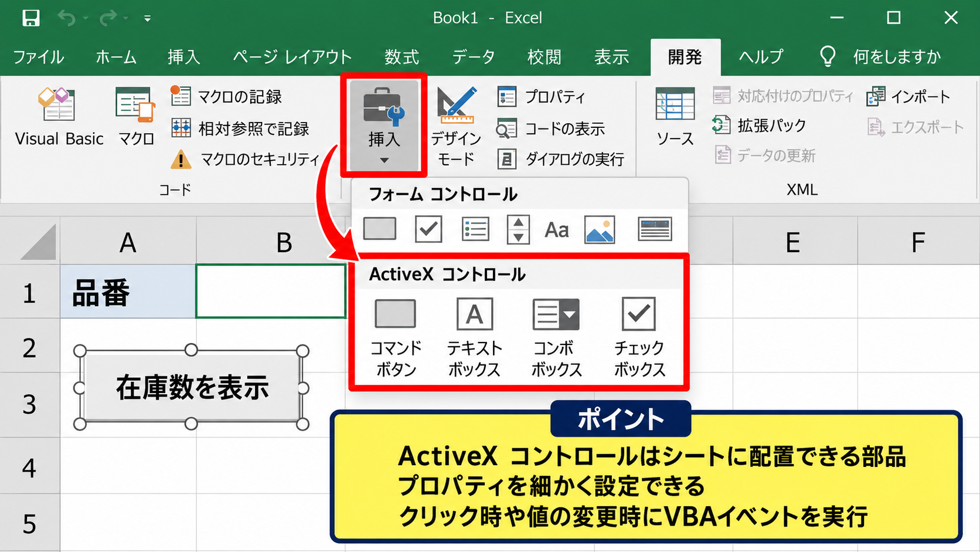Insert the last Form Control icon

pos(655,229)
